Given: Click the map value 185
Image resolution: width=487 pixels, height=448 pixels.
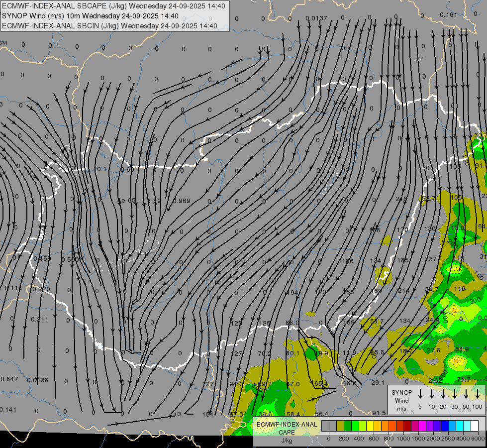Looking at the screenshot, I should point(403,260).
